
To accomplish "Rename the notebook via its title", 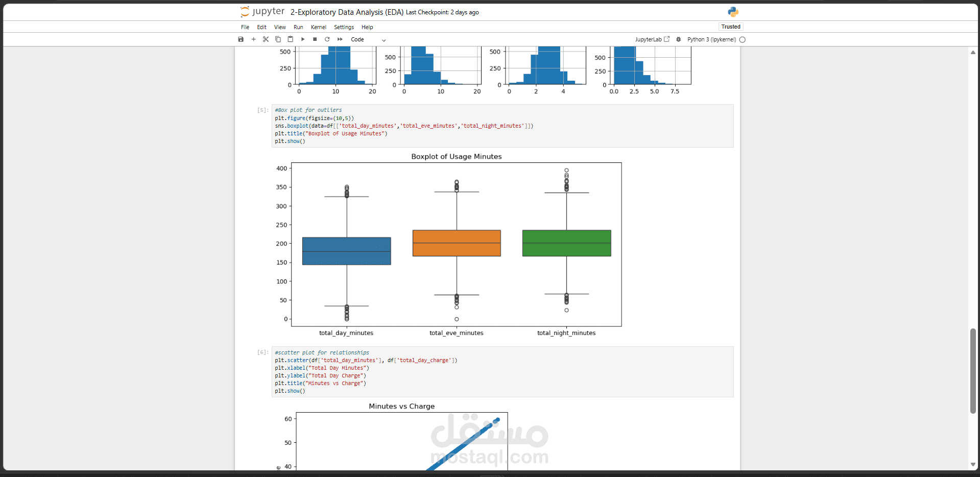I will (347, 12).
